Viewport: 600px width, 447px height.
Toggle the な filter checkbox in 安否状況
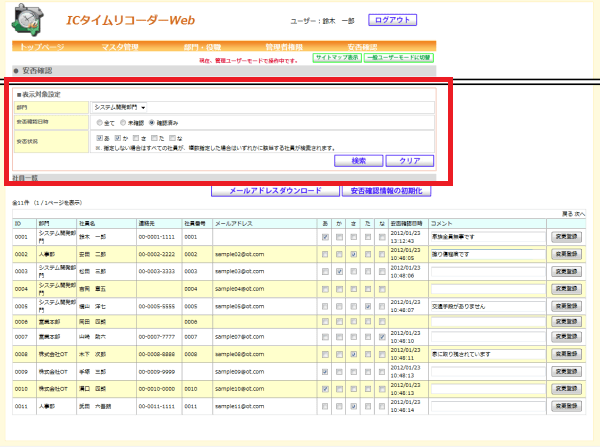[x=172, y=138]
